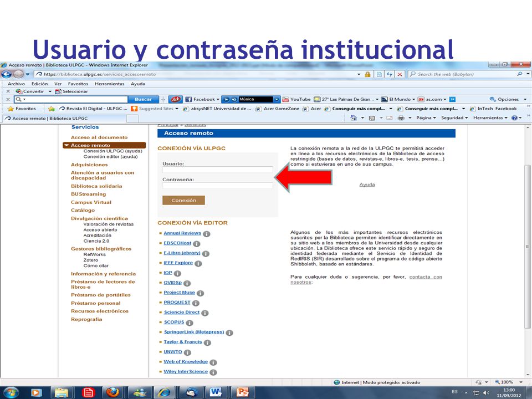The height and width of the screenshot is (399, 532).
Task: Click the info icon next to EBSCOHost
Action: [196, 244]
